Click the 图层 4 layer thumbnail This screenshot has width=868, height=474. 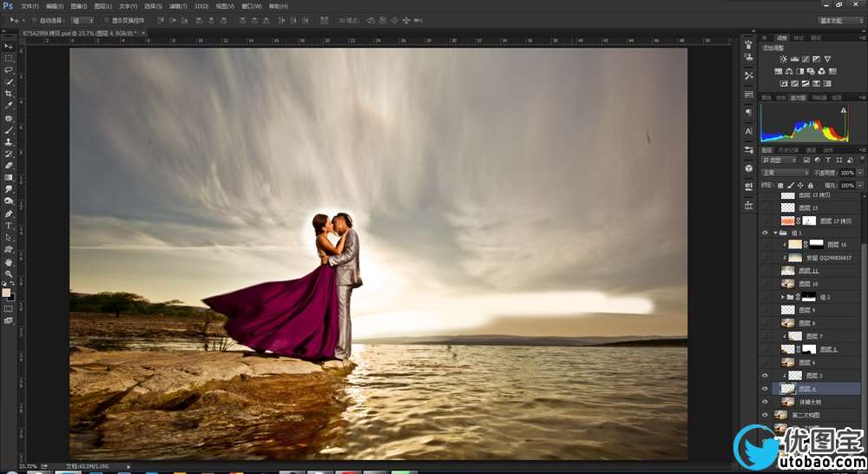click(788, 389)
